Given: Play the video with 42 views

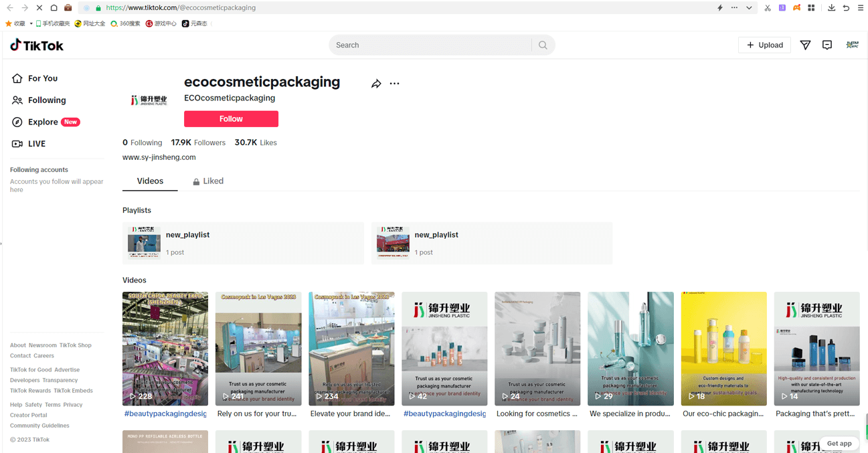Looking at the screenshot, I should coord(444,349).
